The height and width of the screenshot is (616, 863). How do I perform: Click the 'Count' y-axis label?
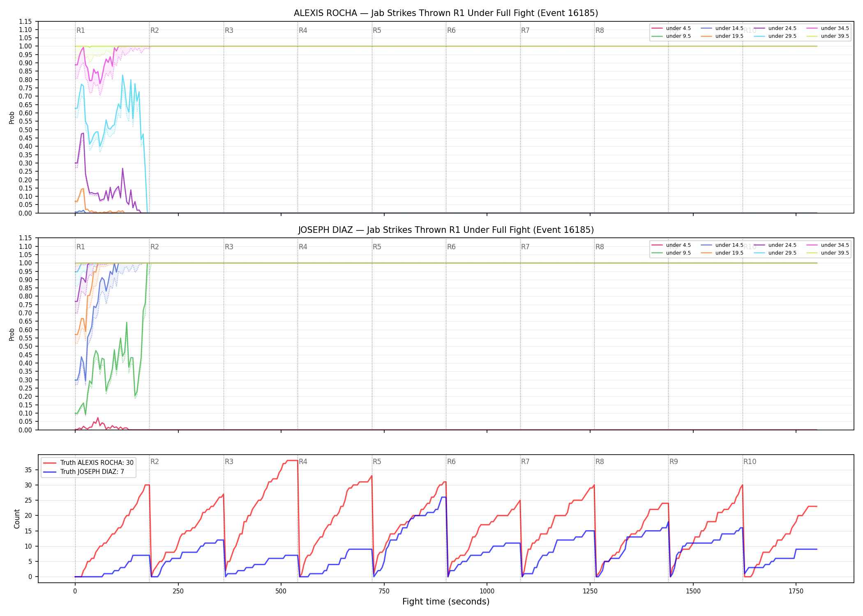click(x=17, y=519)
